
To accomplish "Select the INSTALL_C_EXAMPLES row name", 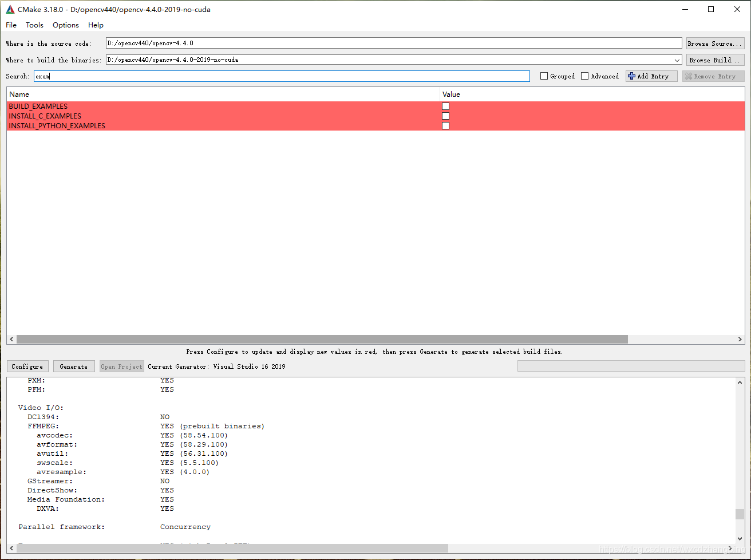I will coord(45,116).
